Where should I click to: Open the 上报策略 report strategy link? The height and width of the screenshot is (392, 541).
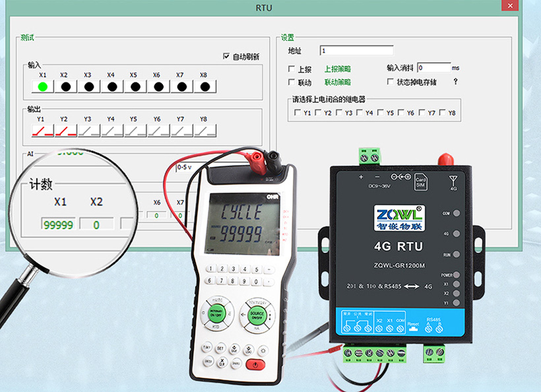tap(337, 69)
